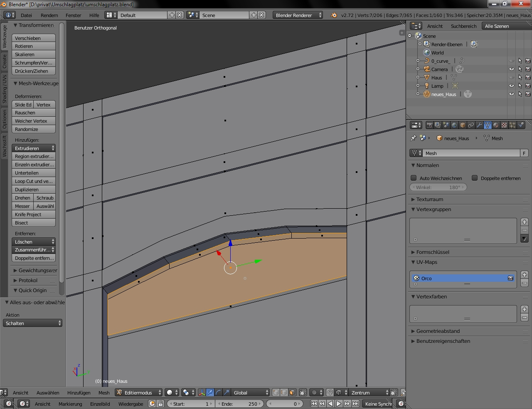Expand the Texturraum panel
The image size is (532, 409).
click(x=430, y=200)
